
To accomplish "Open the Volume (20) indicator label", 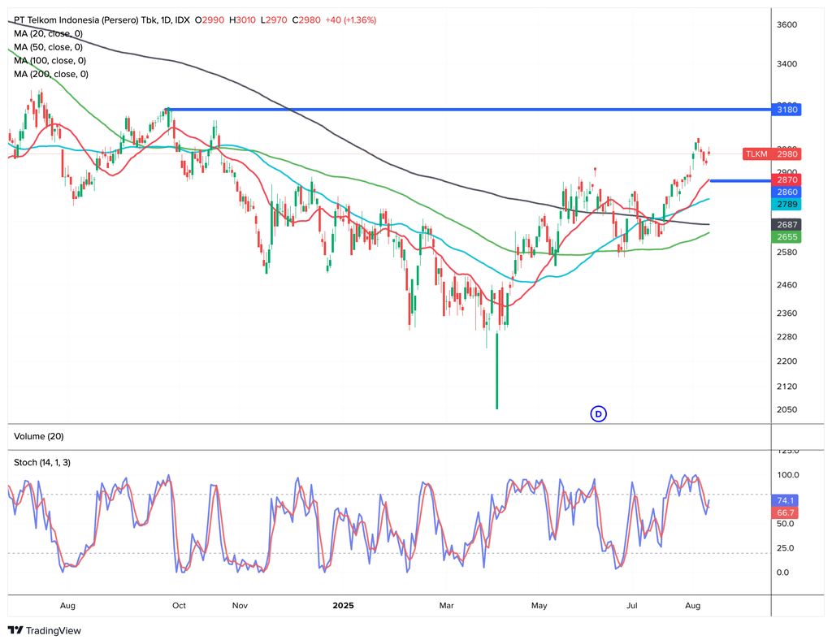I will tap(39, 436).
